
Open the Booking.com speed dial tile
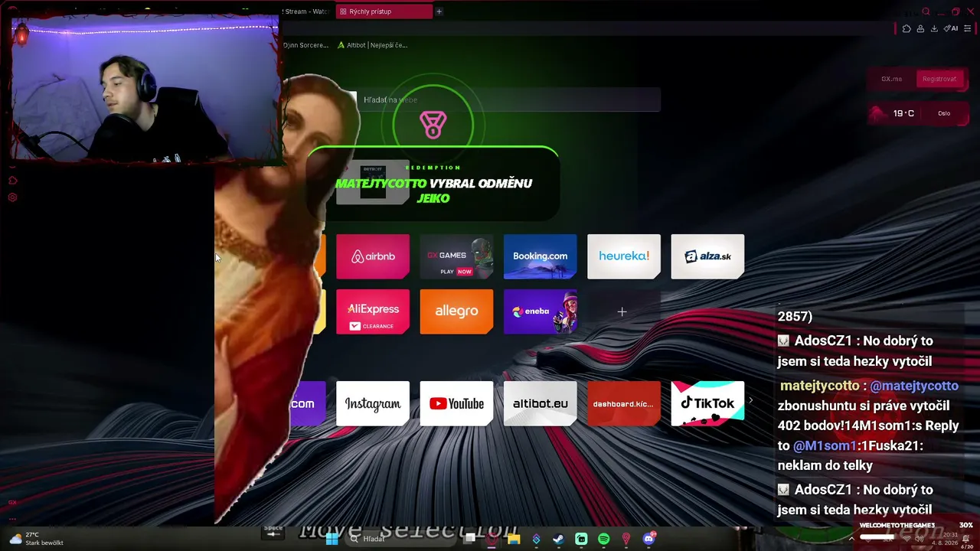[x=540, y=256]
